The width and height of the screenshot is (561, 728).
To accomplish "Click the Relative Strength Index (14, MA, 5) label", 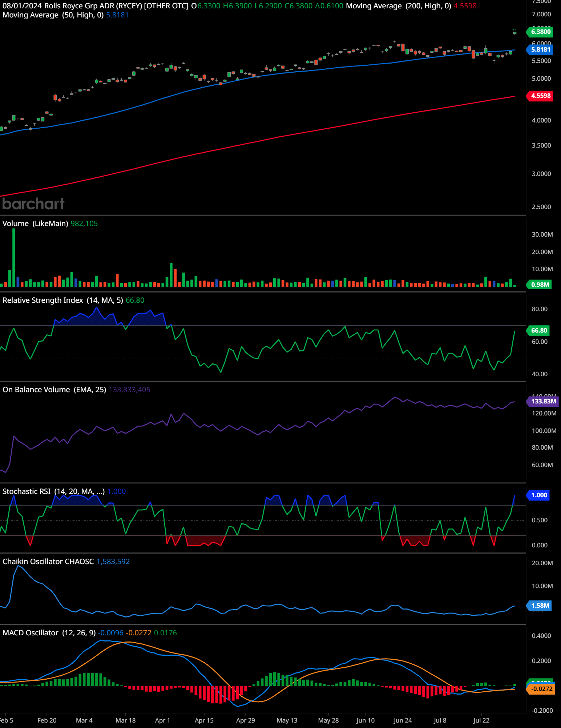I will pyautogui.click(x=63, y=300).
